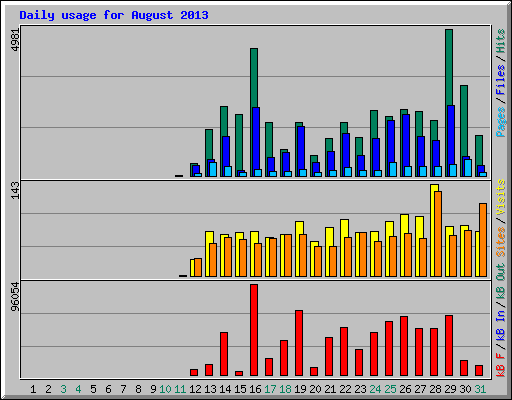Click the red kB bar for day 26
The width and height of the screenshot is (512, 400).
point(404,346)
